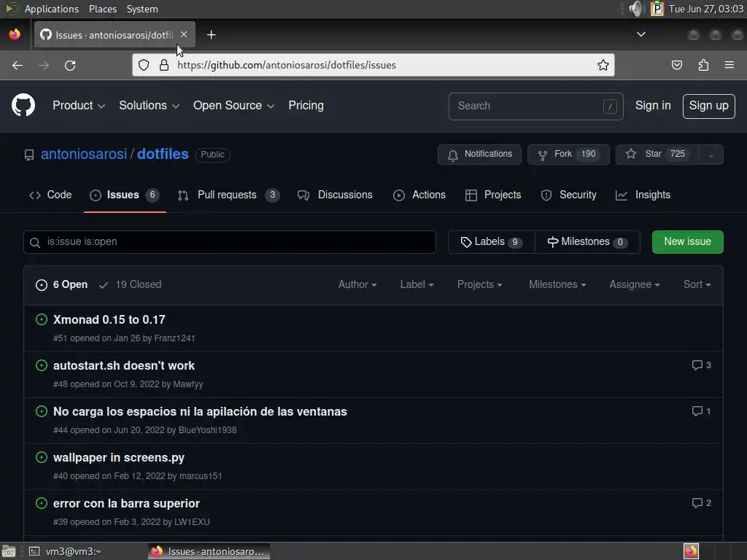Focus the GitHub Search field
The width and height of the screenshot is (747, 560).
535,106
